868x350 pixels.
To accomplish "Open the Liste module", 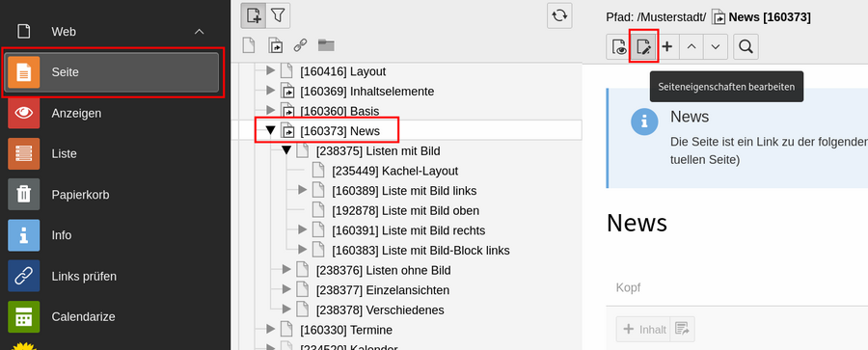I will click(x=113, y=153).
